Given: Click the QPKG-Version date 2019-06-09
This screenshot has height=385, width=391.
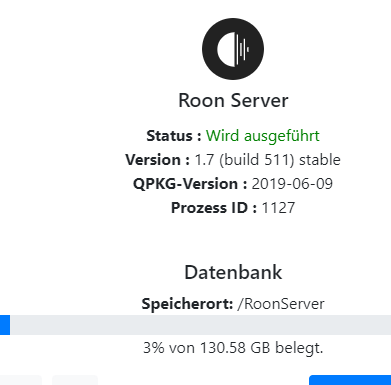Looking at the screenshot, I should 292,184.
